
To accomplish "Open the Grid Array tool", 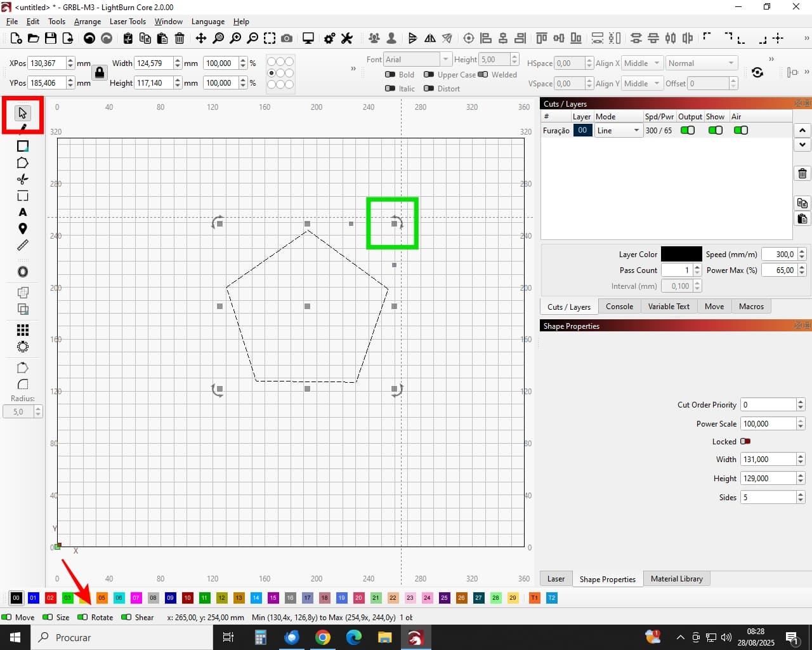I will pyautogui.click(x=23, y=330).
